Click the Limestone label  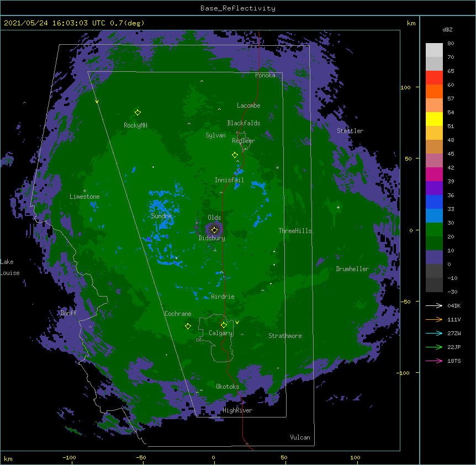point(84,197)
